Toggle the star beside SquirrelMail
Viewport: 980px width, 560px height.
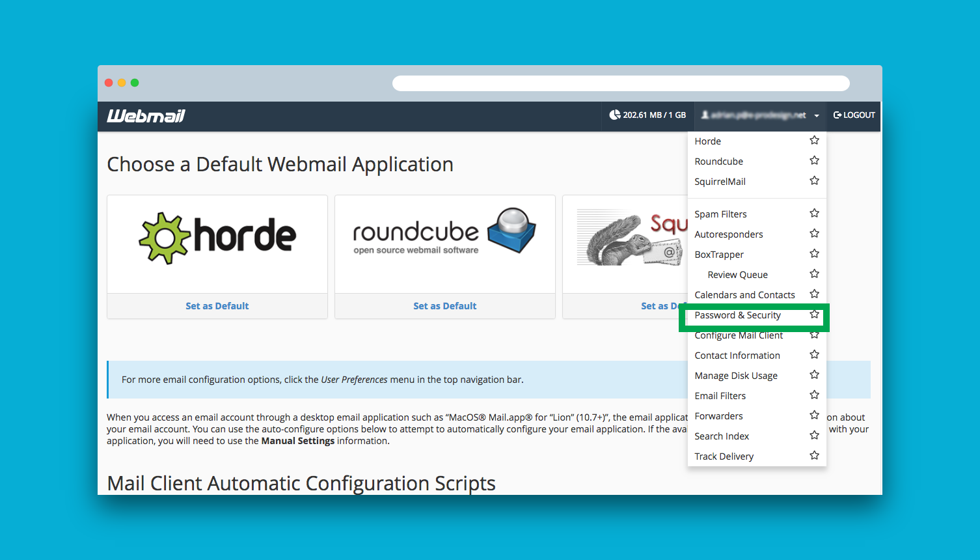click(x=814, y=181)
